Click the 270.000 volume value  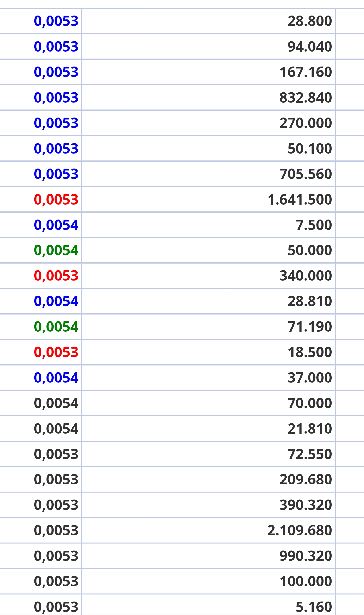tap(306, 123)
